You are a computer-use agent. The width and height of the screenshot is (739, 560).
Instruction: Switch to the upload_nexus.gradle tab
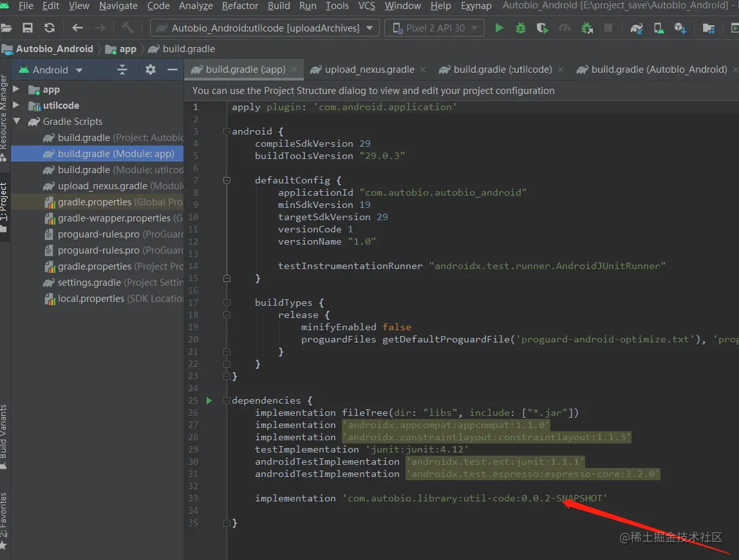tap(369, 70)
